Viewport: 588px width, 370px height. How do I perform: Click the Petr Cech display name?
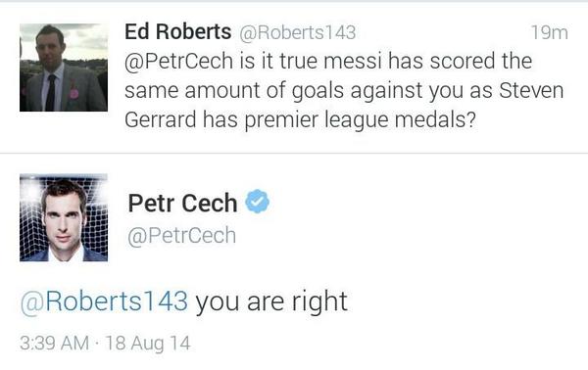[x=182, y=203]
